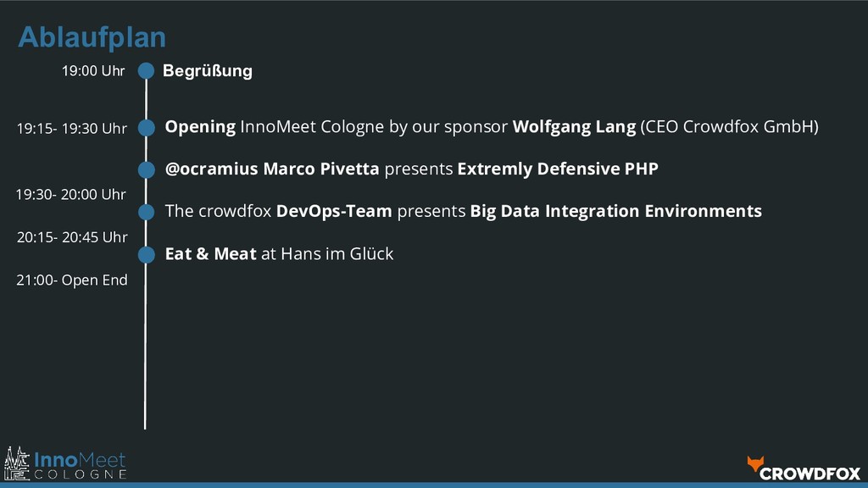Click the Crowdfox fox logo icon

pos(754,463)
